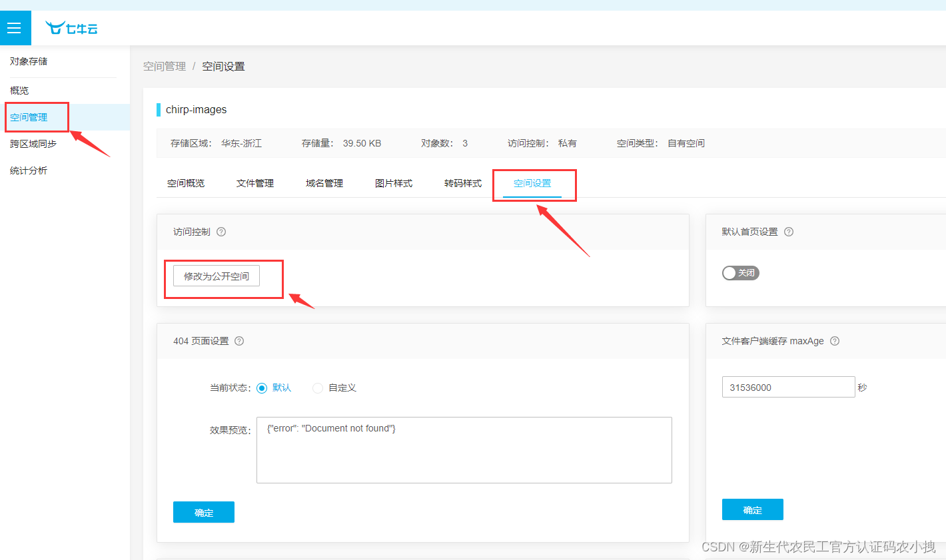
Task: Open the hamburger menu icon
Action: (14, 28)
